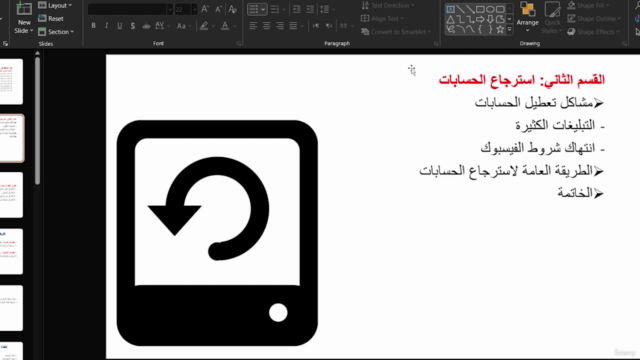The height and width of the screenshot is (360, 640).
Task: Click the restore backup image on slide
Action: [217, 233]
